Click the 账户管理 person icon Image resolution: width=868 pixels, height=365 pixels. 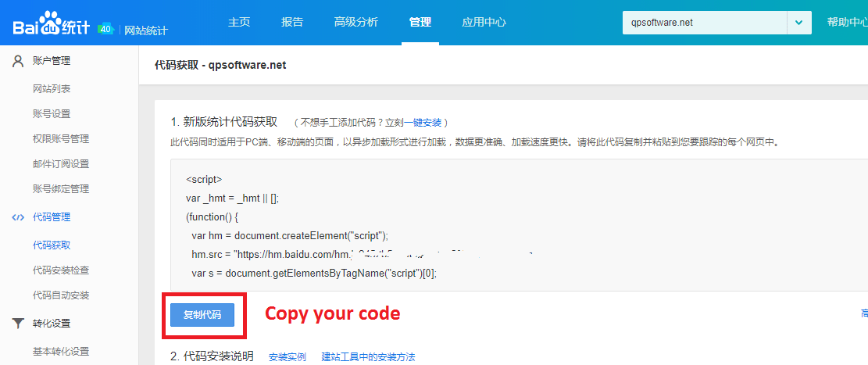(x=18, y=61)
